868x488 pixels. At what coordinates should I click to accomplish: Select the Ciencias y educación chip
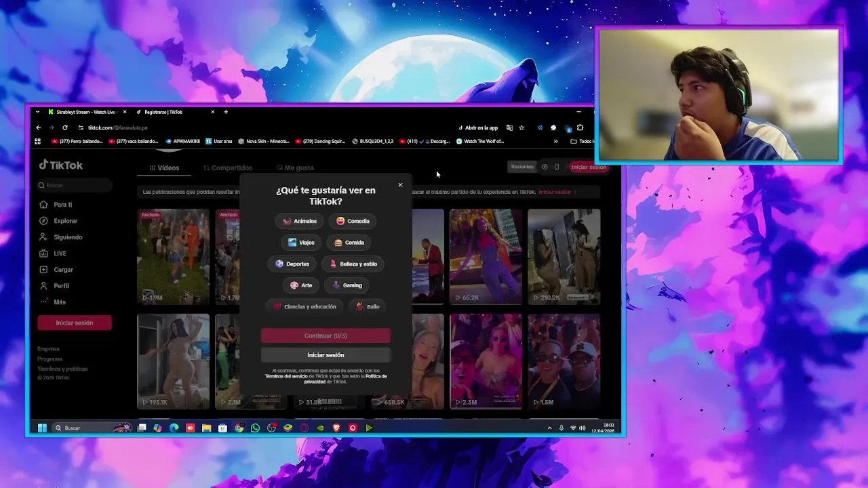click(304, 306)
